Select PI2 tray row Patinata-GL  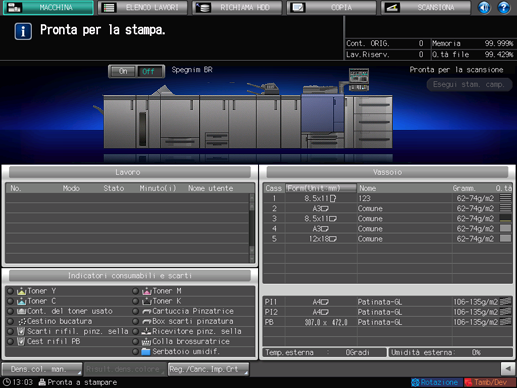coord(387,312)
